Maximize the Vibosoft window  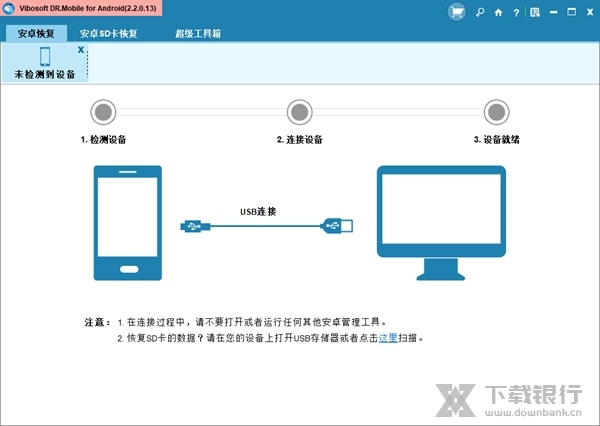click(x=572, y=12)
